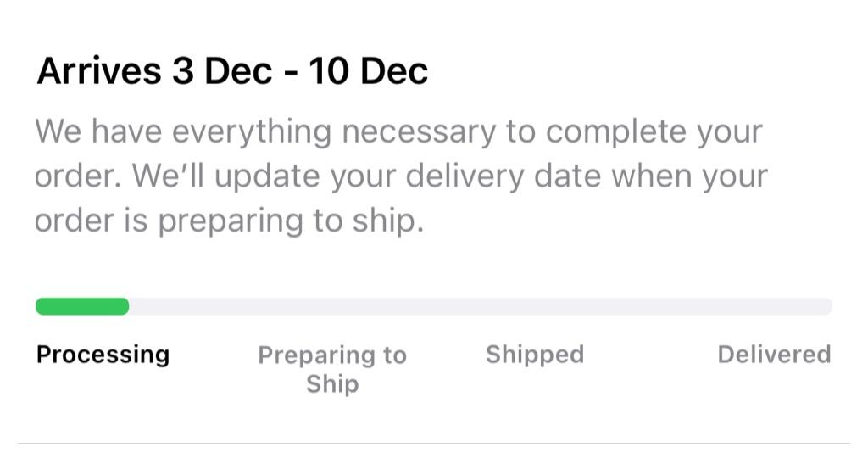Click the green filled progress segment

pyautogui.click(x=82, y=306)
